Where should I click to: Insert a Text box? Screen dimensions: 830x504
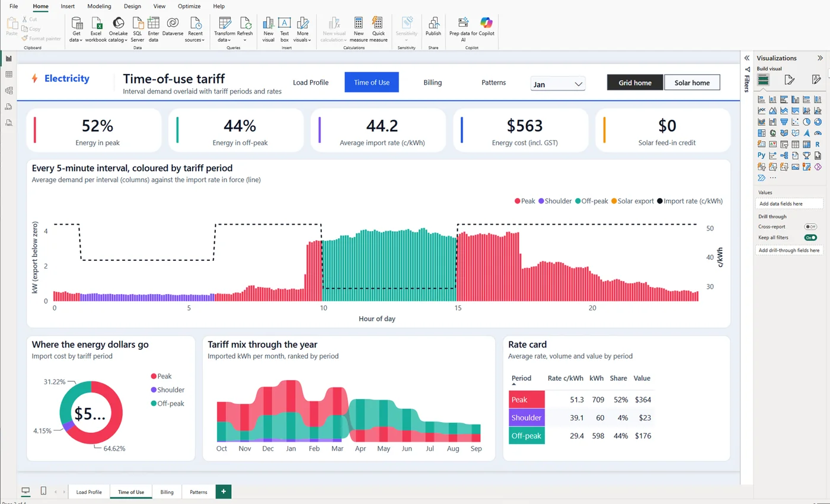pyautogui.click(x=285, y=29)
